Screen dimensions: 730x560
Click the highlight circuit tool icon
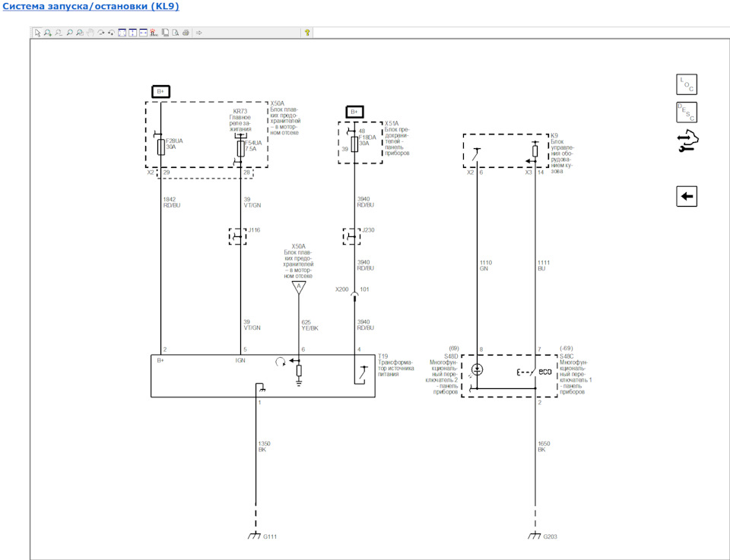pyautogui.click(x=154, y=33)
